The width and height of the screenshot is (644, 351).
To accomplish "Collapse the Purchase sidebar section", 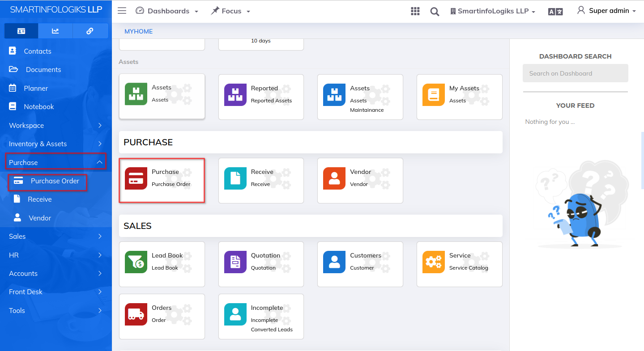I will (x=56, y=162).
